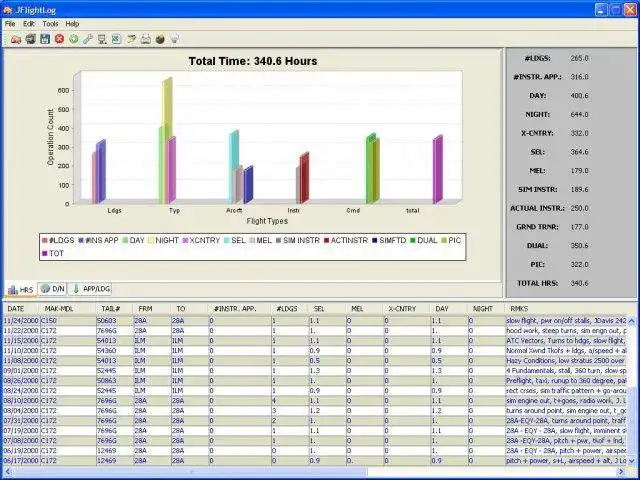Click the table vertical scrollbar down arrow

pos(632,461)
